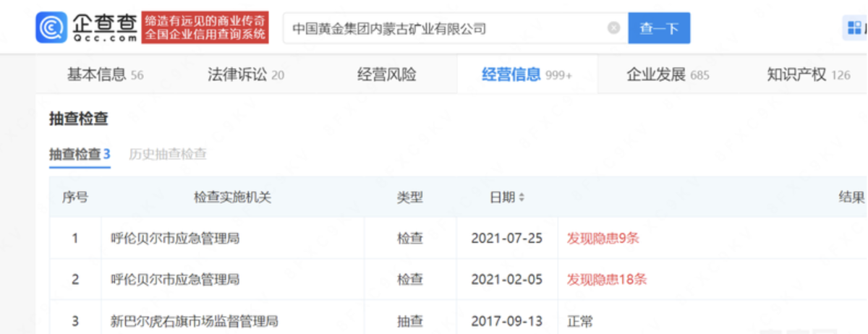Viewport: 868px width, 334px height.
Task: Click 呼伦贝尔市应急管理局 in row 2
Action: 174,279
